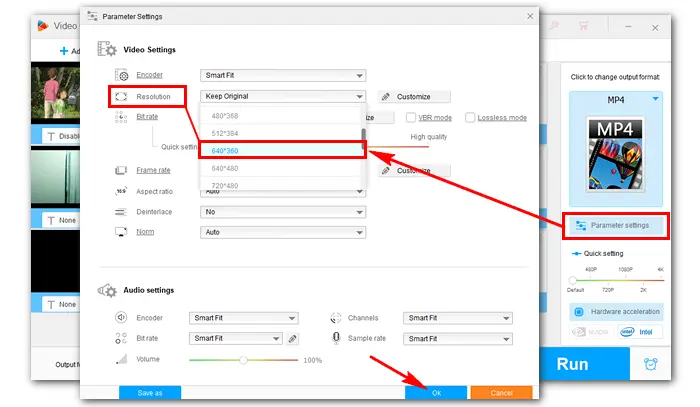Viewport: 700px width, 407px height.
Task: Open the Resolution Keep Original dropdown
Action: (283, 96)
